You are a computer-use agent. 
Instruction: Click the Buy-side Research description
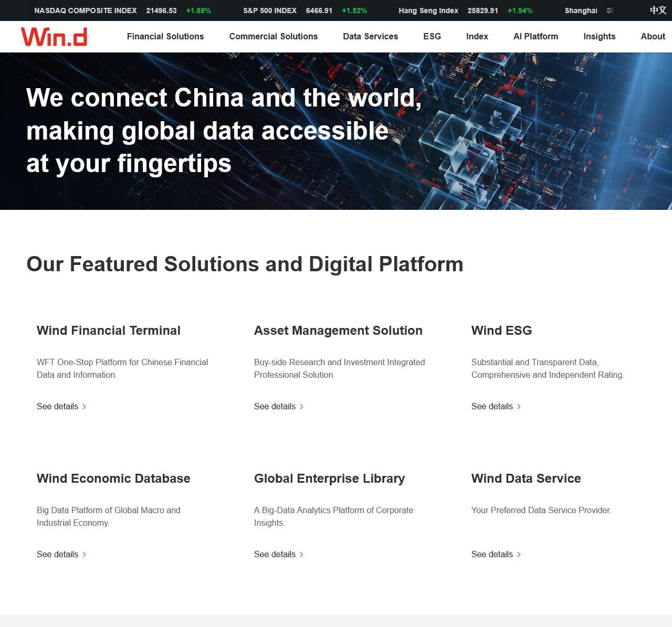pyautogui.click(x=340, y=368)
